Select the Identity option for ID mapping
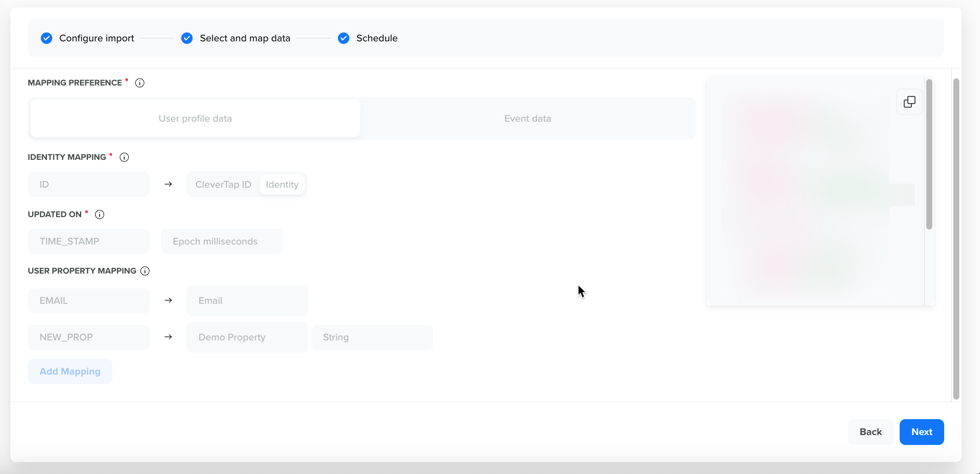The image size is (980, 474). 282,184
